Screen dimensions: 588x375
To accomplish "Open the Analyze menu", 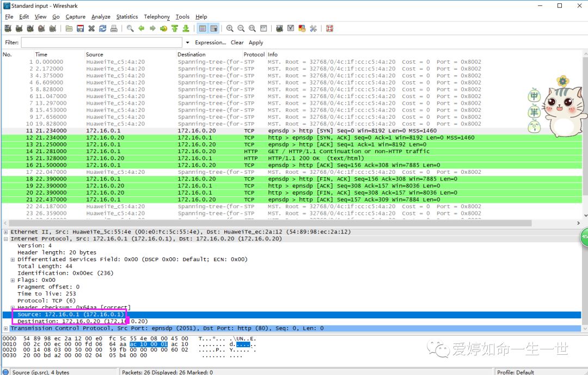I will pyautogui.click(x=101, y=16).
